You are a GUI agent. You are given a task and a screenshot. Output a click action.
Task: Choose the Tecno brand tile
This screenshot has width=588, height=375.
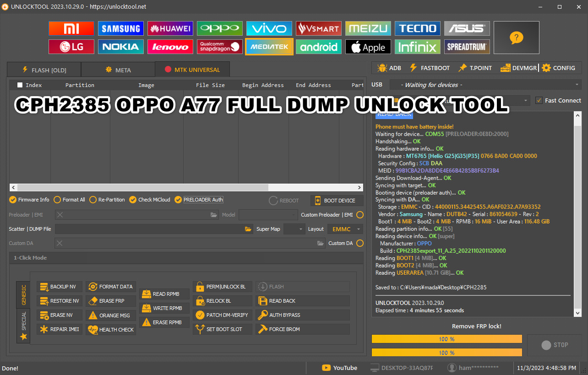[x=418, y=28]
